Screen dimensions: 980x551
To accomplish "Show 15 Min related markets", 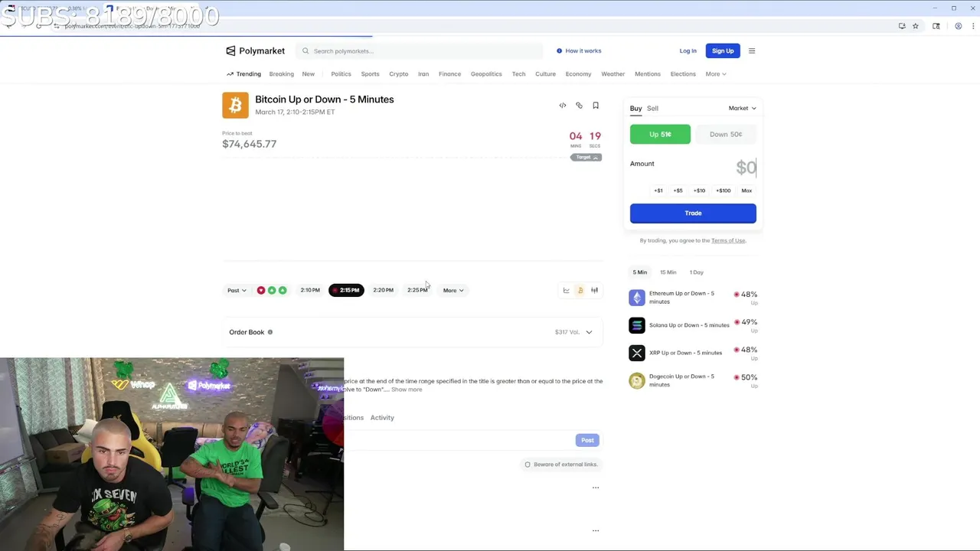I will pyautogui.click(x=668, y=272).
